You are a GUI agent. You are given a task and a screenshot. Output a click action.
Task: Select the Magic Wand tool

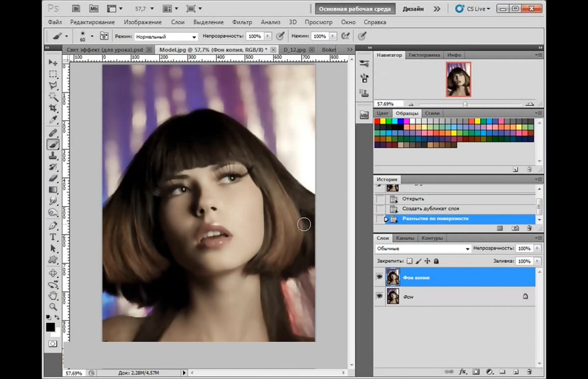point(53,97)
